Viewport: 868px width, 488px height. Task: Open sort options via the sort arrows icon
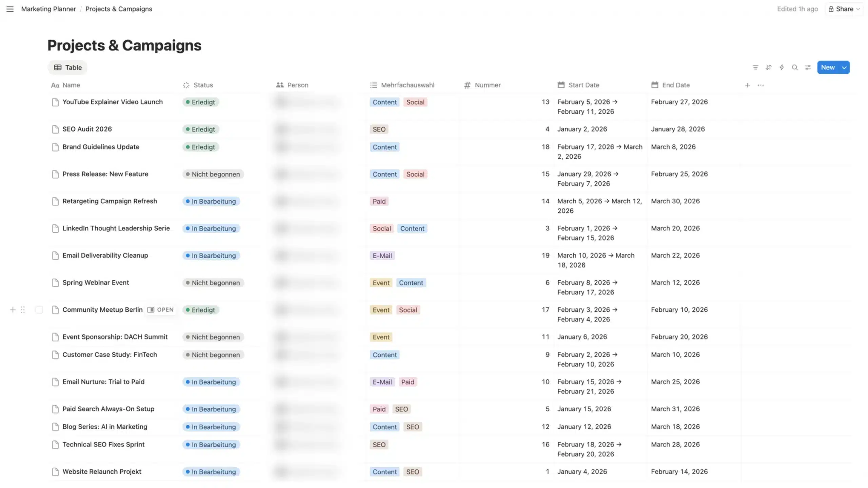[768, 67]
